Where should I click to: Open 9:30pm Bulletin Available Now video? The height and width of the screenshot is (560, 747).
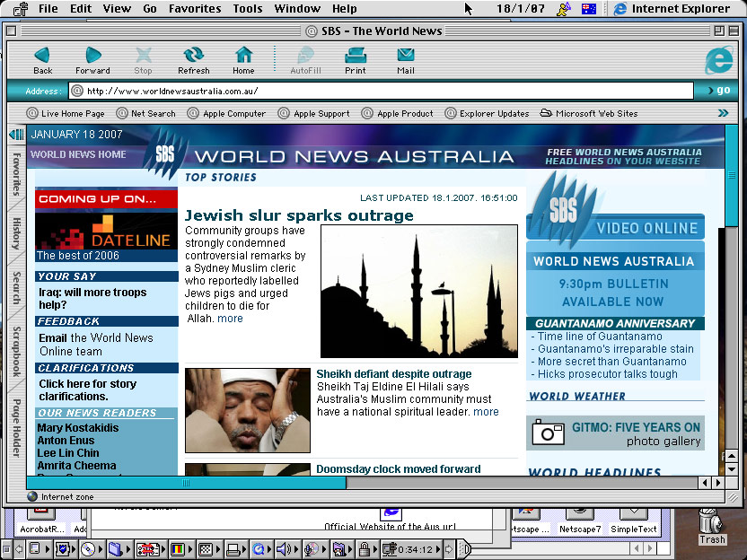[x=613, y=293]
